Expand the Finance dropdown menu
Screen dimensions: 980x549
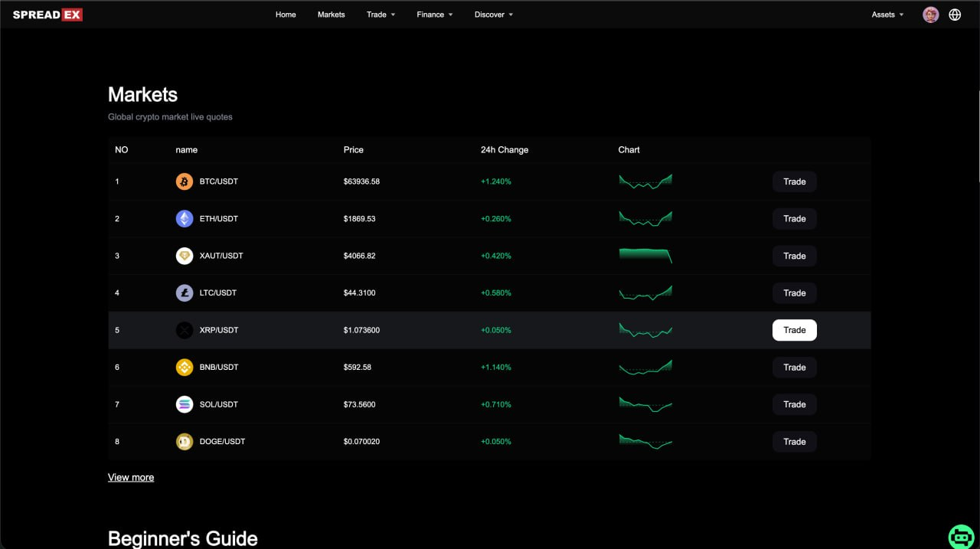coord(435,15)
